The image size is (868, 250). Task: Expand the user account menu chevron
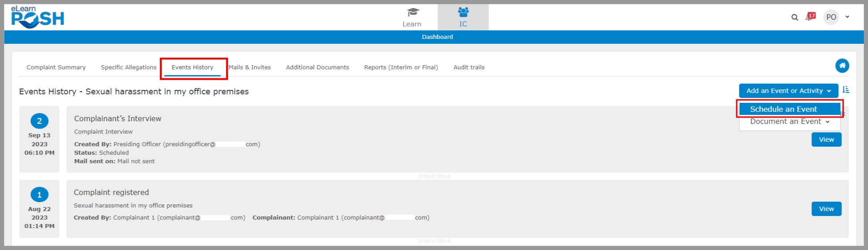(847, 17)
